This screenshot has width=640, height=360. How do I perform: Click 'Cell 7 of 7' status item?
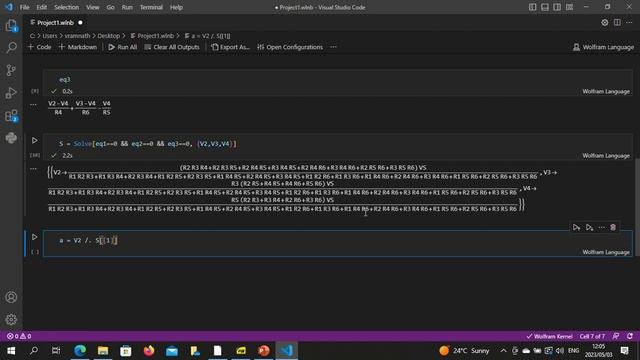[x=592, y=336]
